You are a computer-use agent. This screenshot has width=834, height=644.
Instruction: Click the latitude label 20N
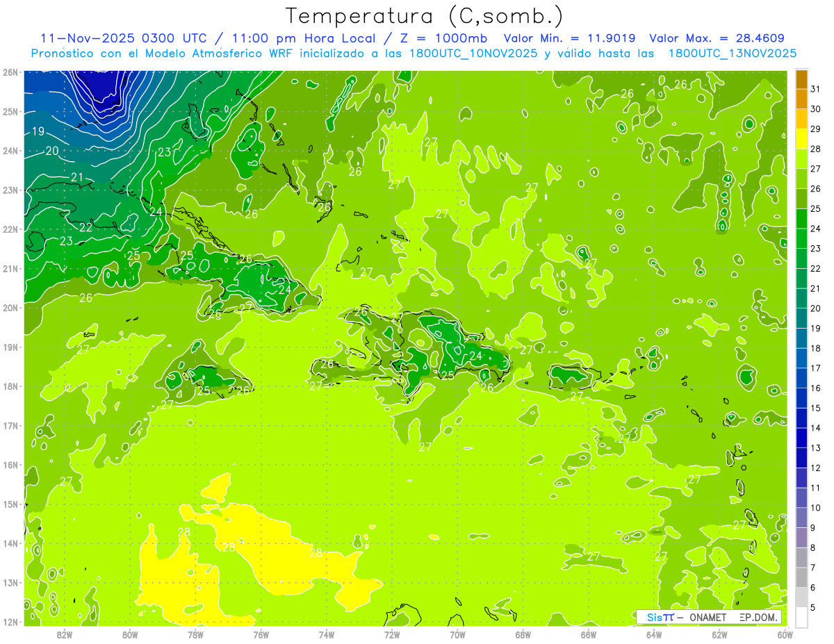10,308
